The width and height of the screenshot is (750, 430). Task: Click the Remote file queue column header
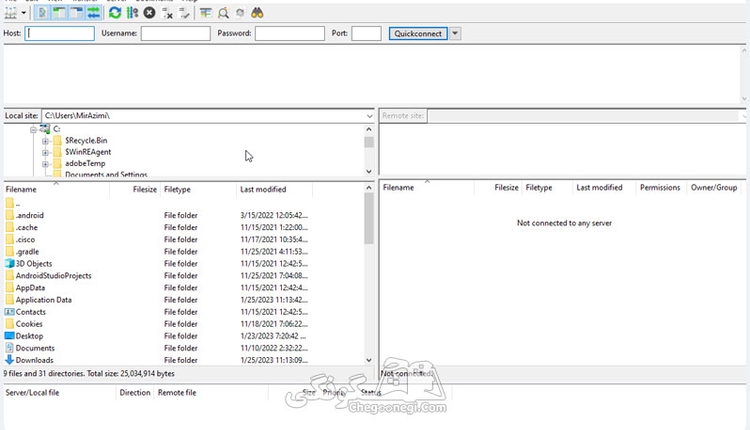[x=210, y=393]
